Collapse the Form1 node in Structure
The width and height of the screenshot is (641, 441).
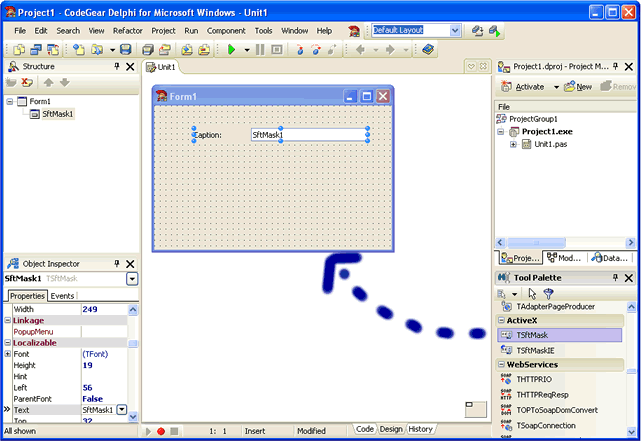[9, 101]
